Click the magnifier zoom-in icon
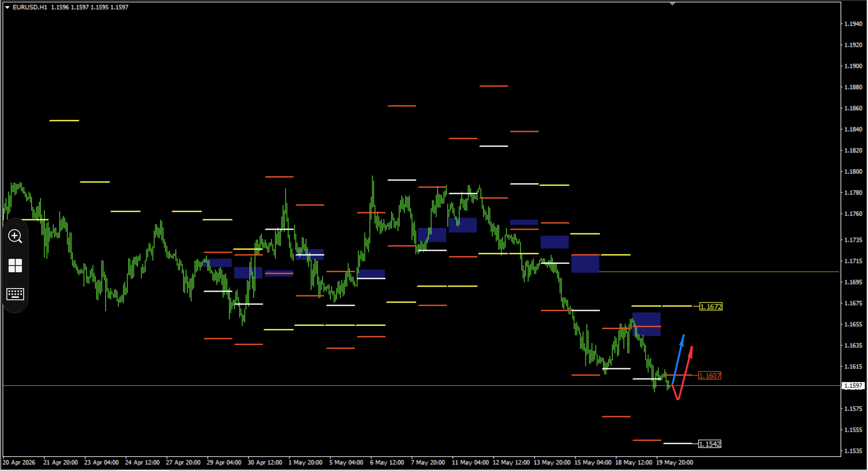The width and height of the screenshot is (868, 471). 15,236
